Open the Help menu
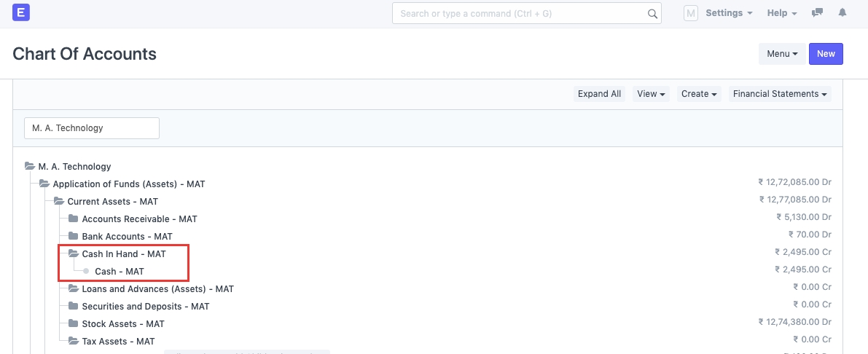 pos(782,13)
